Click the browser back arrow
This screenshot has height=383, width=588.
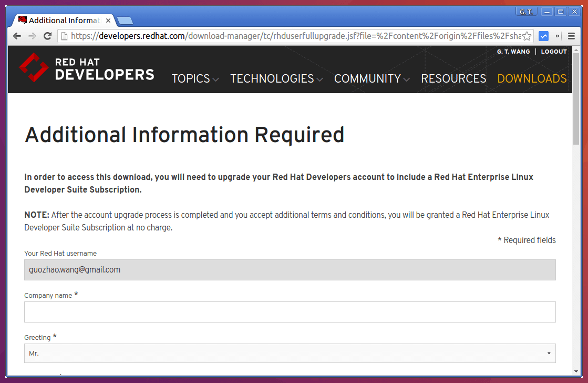tap(17, 36)
